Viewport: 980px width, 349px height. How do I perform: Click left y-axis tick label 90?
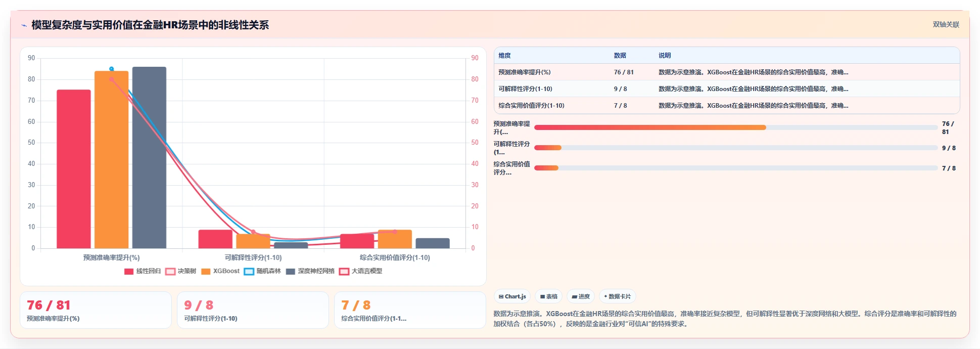(x=31, y=58)
